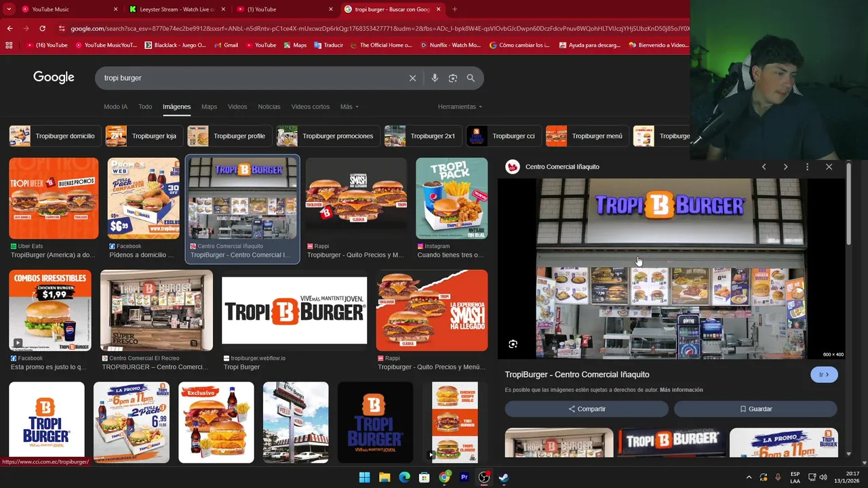Click preview panel vertical scrollbar
Image resolution: width=868 pixels, height=488 pixels.
(848, 203)
